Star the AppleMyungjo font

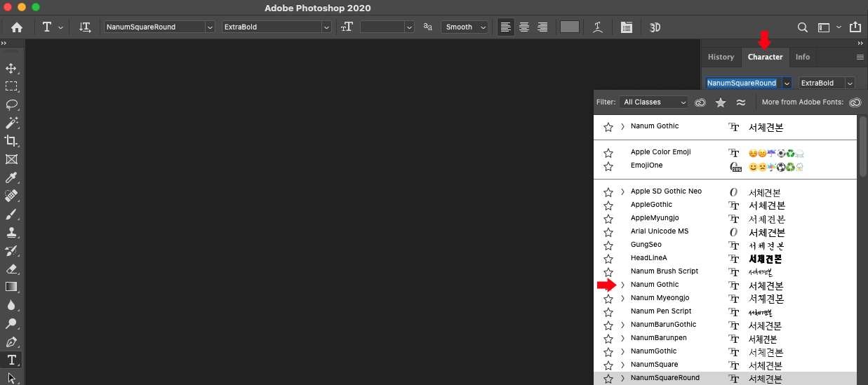click(608, 219)
